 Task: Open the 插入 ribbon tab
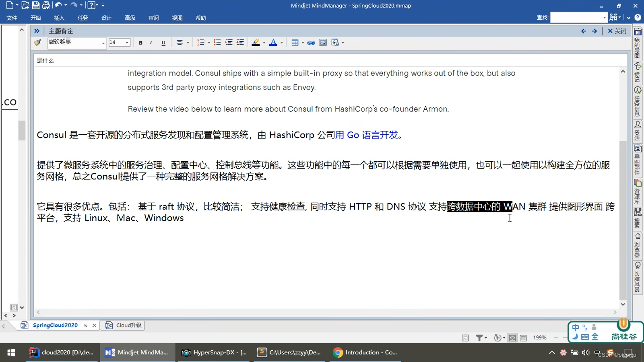(59, 18)
